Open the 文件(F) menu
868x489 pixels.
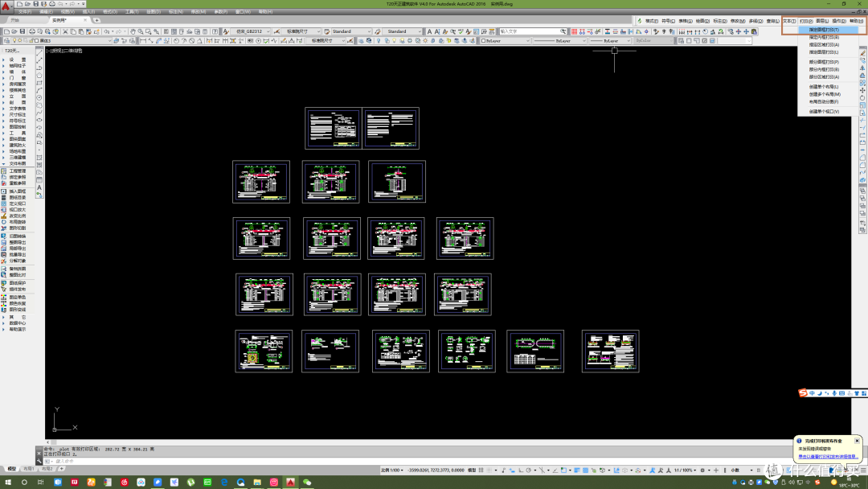click(25, 11)
